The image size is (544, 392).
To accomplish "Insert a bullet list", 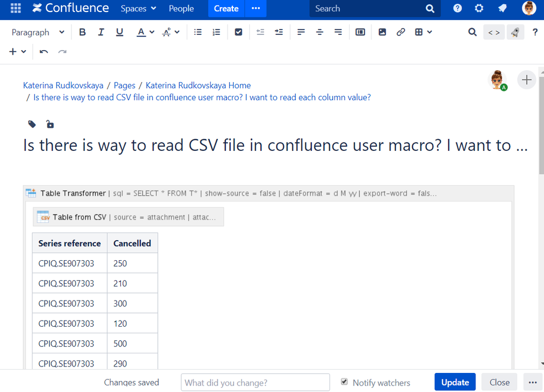I will click(198, 32).
